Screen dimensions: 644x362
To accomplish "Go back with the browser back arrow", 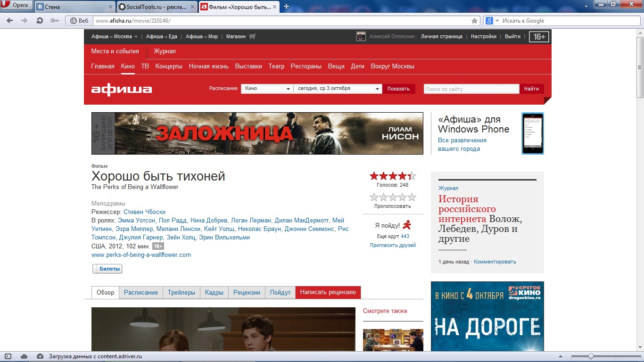I will 10,21.
